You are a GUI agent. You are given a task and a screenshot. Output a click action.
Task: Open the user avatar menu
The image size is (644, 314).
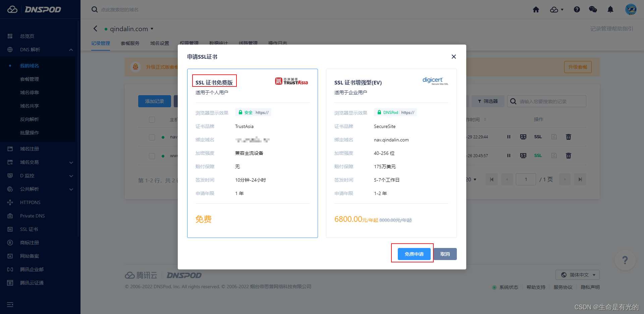point(631,9)
